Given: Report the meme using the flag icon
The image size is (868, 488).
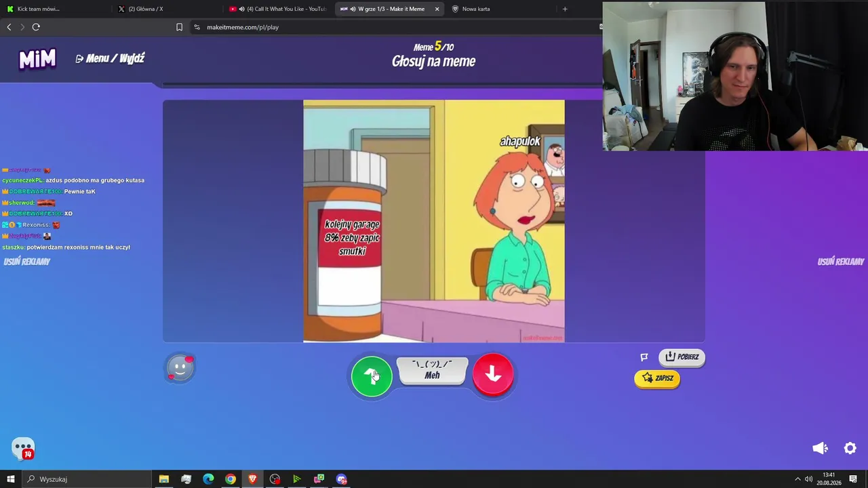Looking at the screenshot, I should (x=644, y=357).
